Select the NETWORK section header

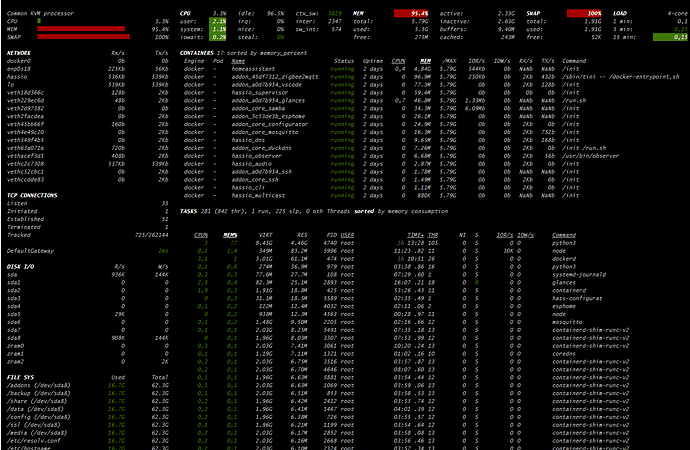(x=18, y=53)
